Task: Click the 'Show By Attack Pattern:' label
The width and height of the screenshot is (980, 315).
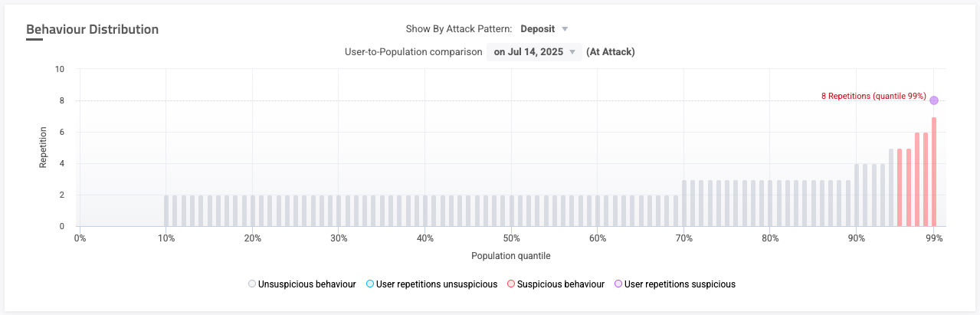Action: 460,29
